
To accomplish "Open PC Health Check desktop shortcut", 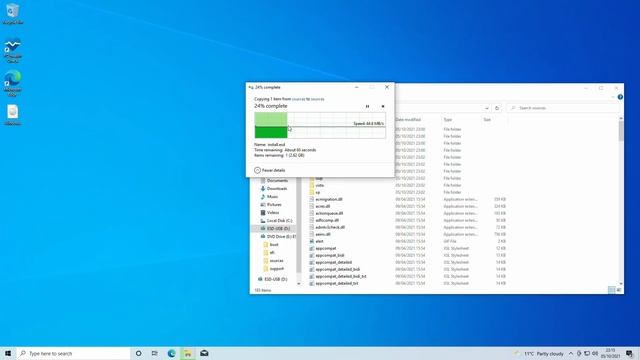I will (13, 50).
